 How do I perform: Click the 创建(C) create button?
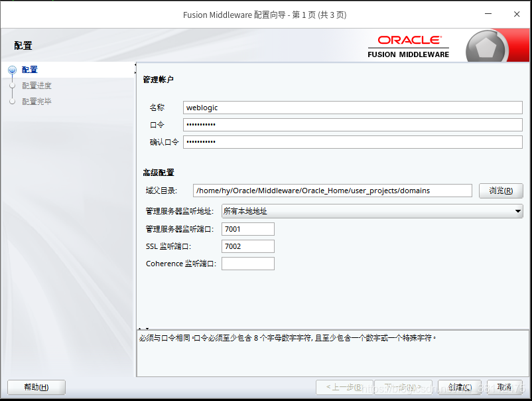pyautogui.click(x=460, y=387)
